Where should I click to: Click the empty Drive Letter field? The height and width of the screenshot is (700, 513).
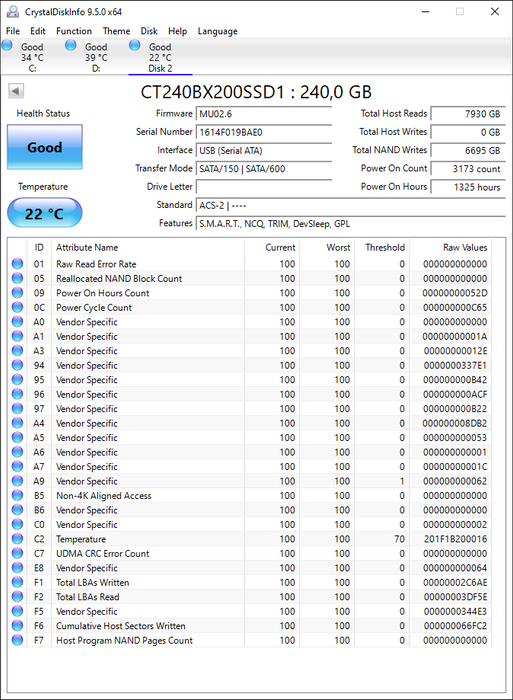pyautogui.click(x=263, y=187)
